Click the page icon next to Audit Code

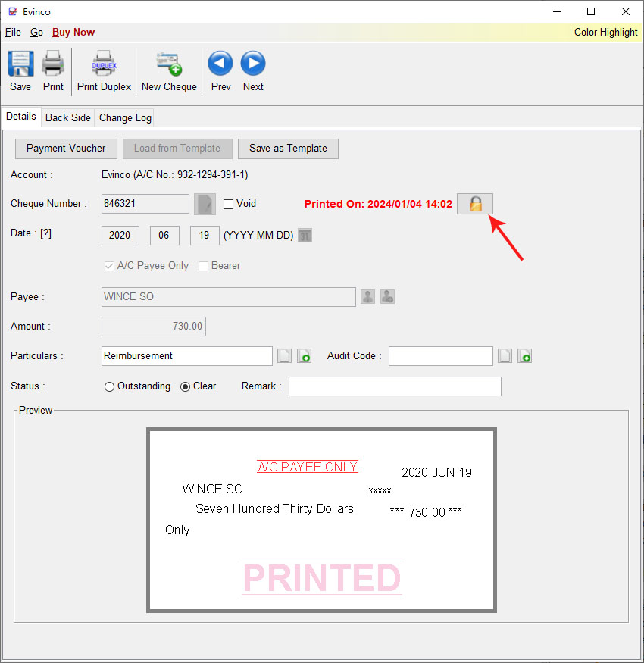pyautogui.click(x=505, y=356)
